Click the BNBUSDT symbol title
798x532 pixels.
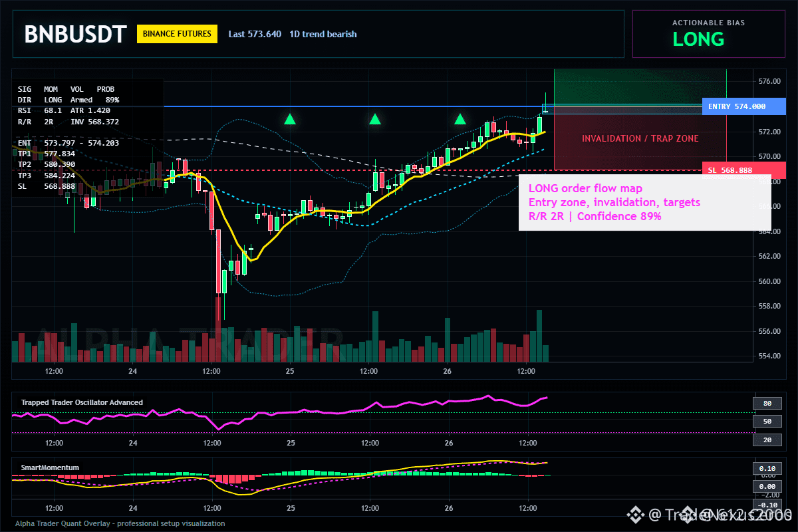[x=74, y=35]
